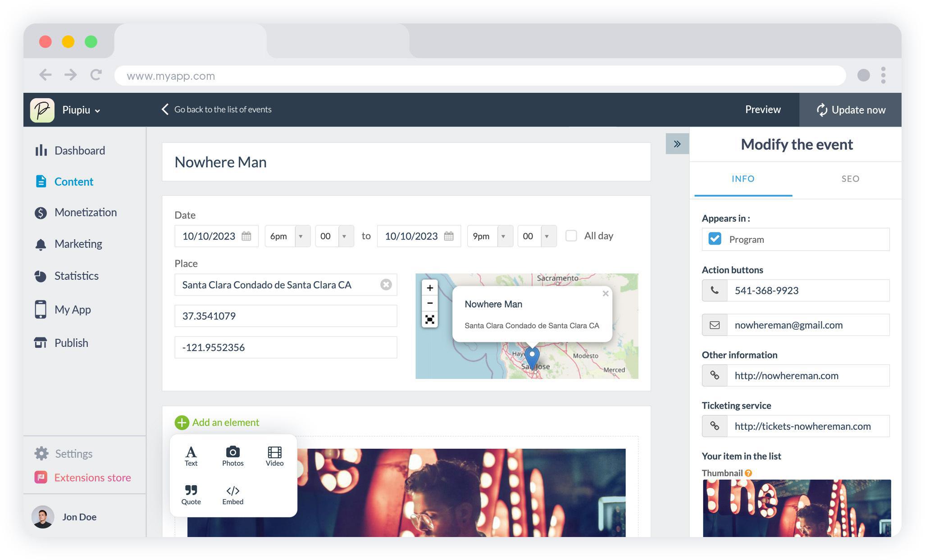Collapse the right panel with >> button
The height and width of the screenshot is (560, 925).
[x=677, y=144]
